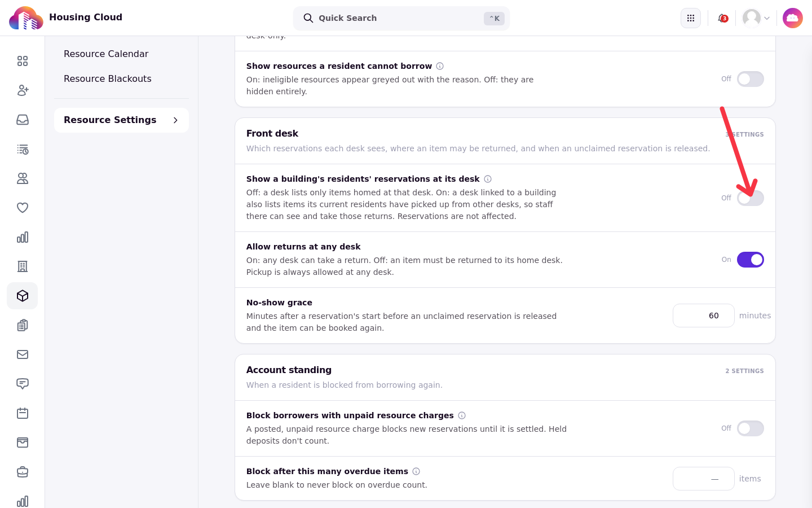
Task: Open the dashboard grid icon in sidebar
Action: [x=23, y=61]
